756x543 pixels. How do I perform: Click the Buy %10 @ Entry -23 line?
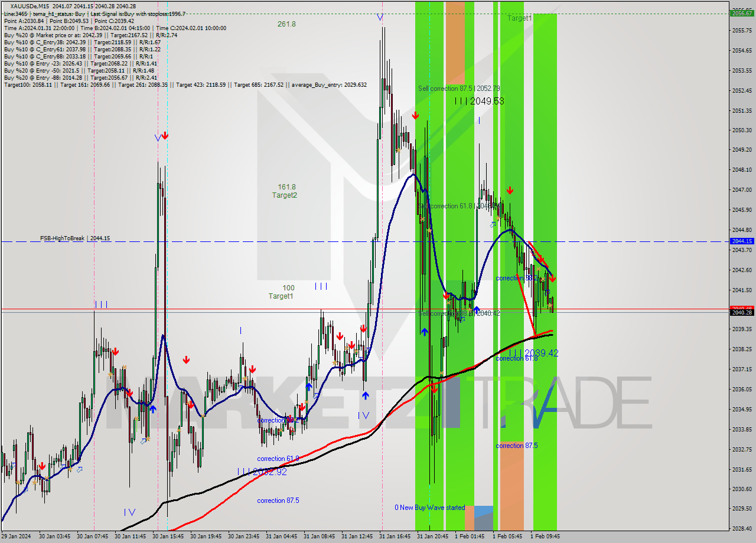pyautogui.click(x=80, y=63)
